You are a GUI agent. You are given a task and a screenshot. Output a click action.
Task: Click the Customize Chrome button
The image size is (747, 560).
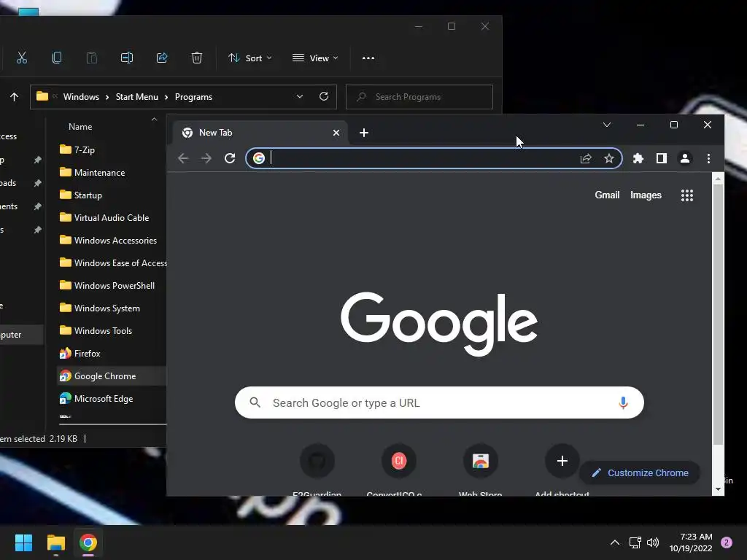tap(640, 472)
